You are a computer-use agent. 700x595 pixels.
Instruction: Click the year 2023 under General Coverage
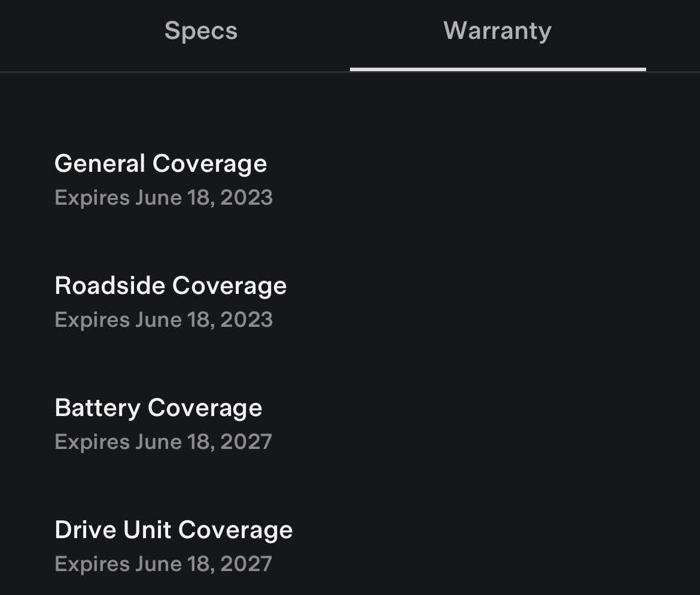click(246, 198)
